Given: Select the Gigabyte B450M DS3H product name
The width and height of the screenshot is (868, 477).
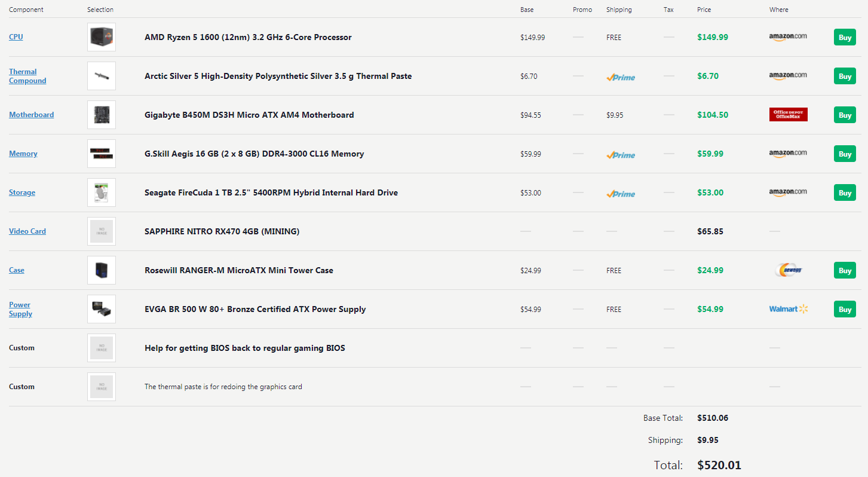Looking at the screenshot, I should 249,115.
